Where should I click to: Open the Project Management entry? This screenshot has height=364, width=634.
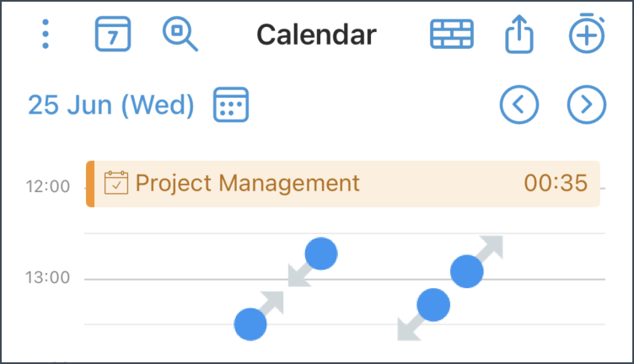[343, 184]
